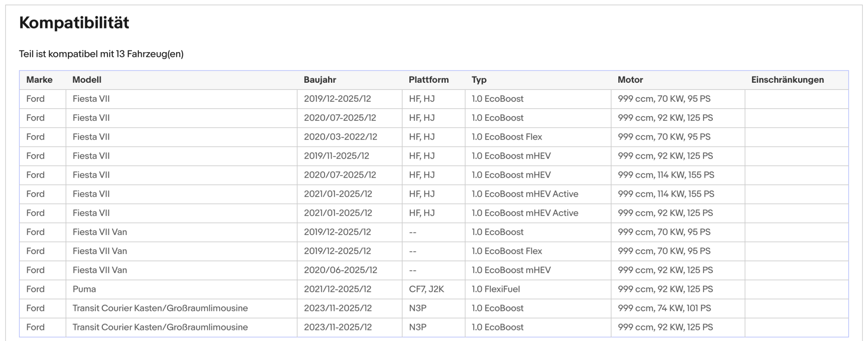Click '1.0 EcoBoost mHEV Active' in the 155 PS row
Image resolution: width=868 pixels, height=341 pixels.
(525, 194)
